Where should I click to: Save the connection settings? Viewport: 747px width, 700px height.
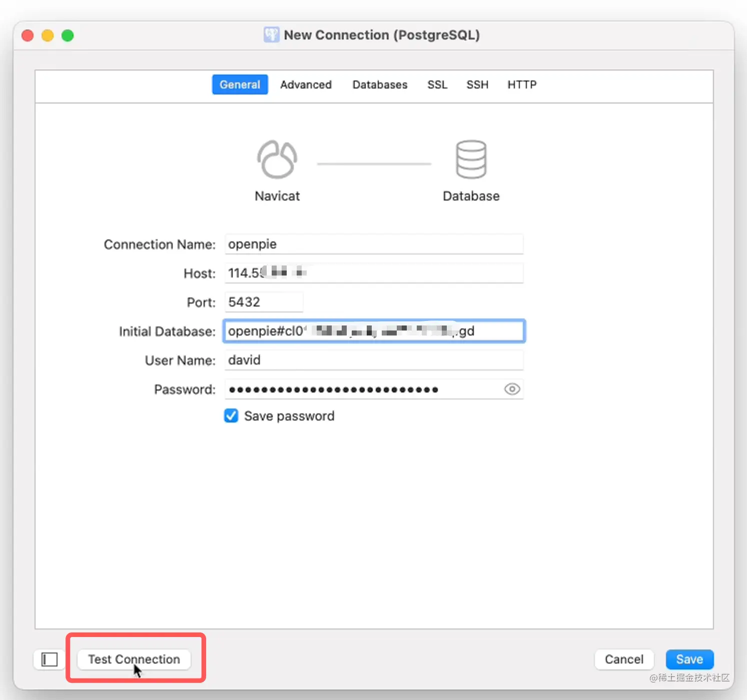pos(689,659)
